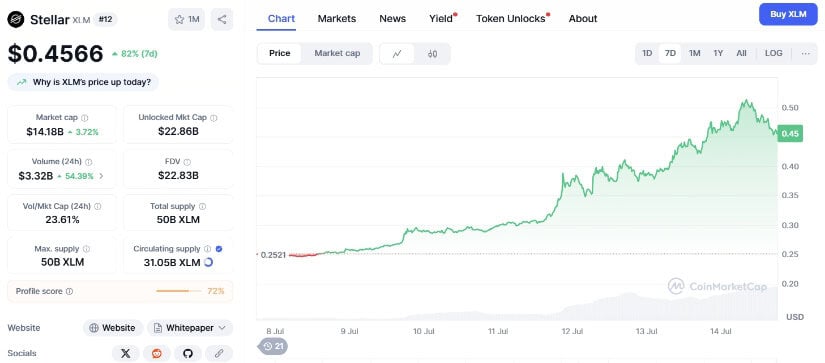Click the chain link icon in Socials
The width and height of the screenshot is (825, 363).
click(x=219, y=354)
